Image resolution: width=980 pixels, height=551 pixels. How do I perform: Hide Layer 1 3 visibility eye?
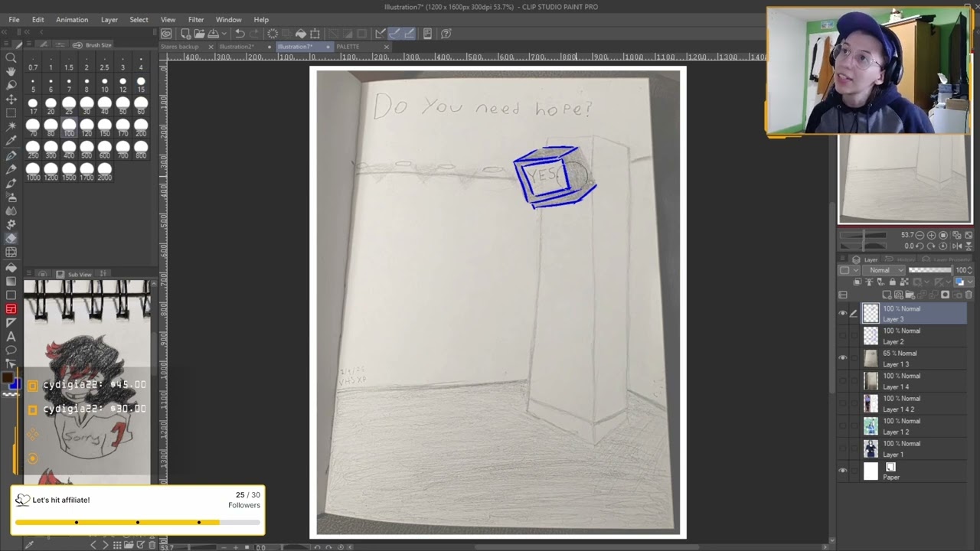[843, 358]
